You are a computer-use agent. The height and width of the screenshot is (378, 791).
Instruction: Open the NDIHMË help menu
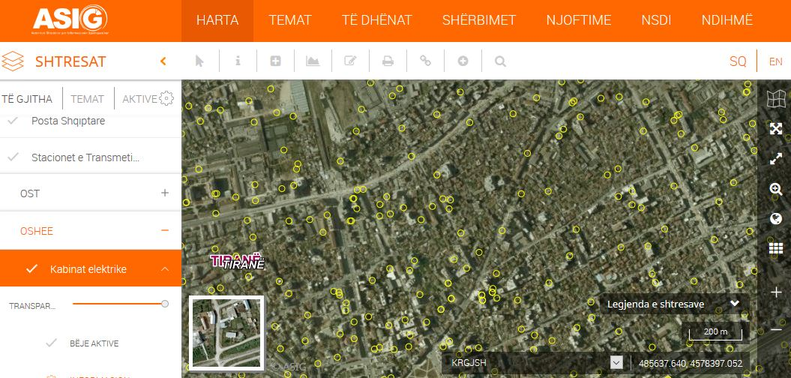coord(727,21)
